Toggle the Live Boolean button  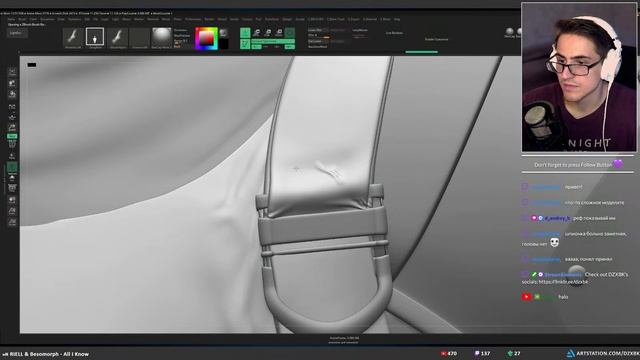pyautogui.click(x=394, y=33)
